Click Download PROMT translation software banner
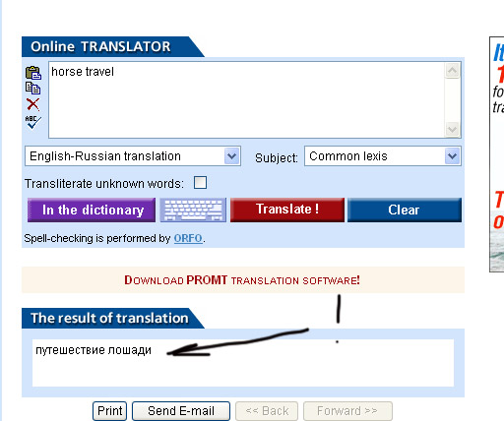Image resolution: width=504 pixels, height=421 pixels. coord(243,280)
